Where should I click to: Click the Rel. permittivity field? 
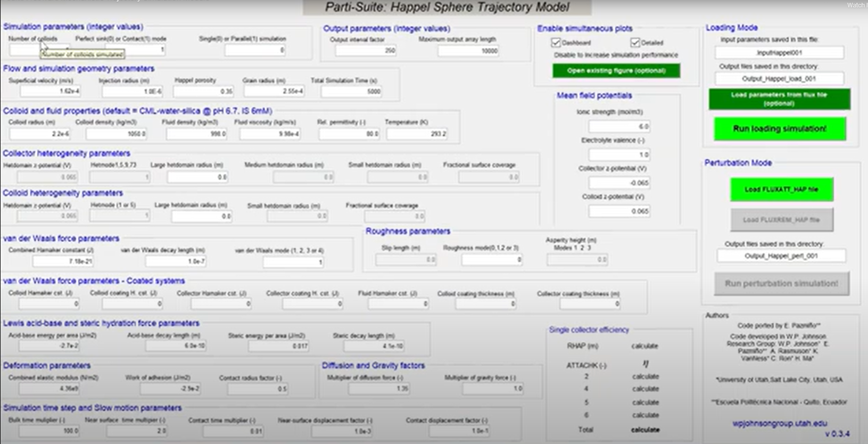pos(350,134)
